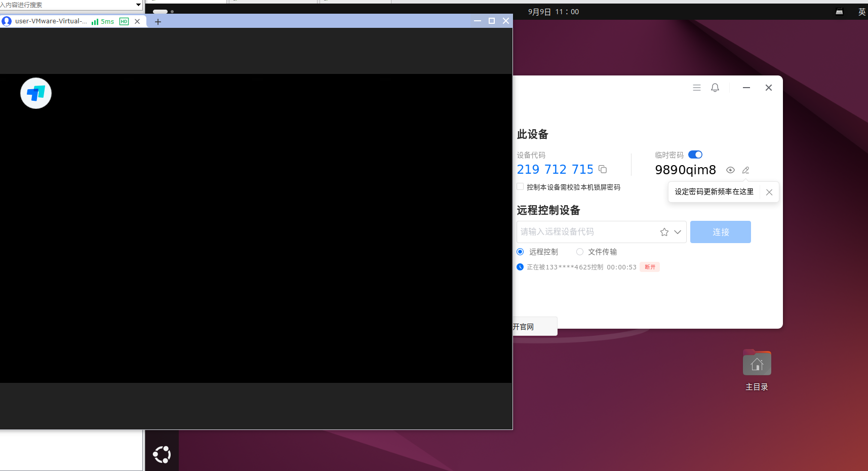Viewport: 868px width, 471px height.
Task: Open the search box dropdown arrow at top left
Action: [138, 5]
